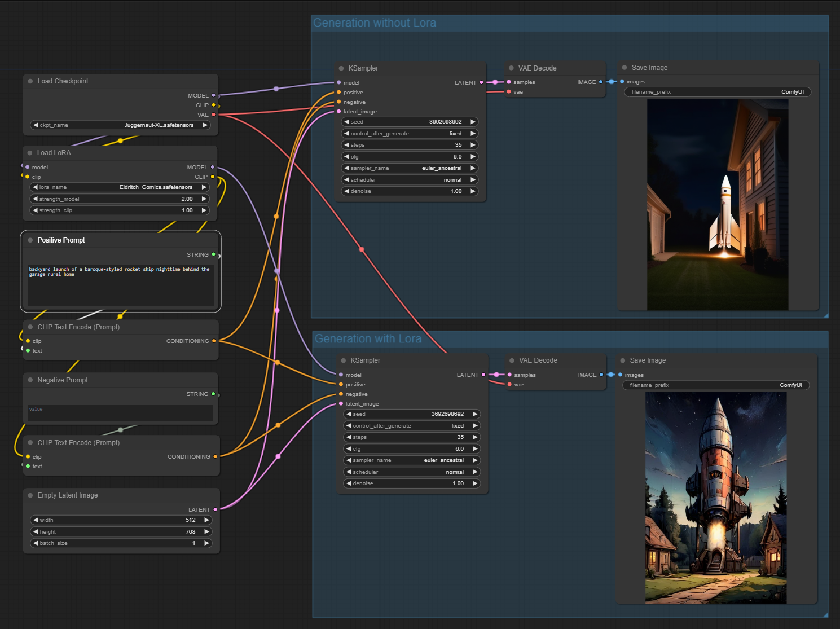The image size is (840, 629).
Task: Click the strength_model value 2.00
Action: pyautogui.click(x=187, y=199)
